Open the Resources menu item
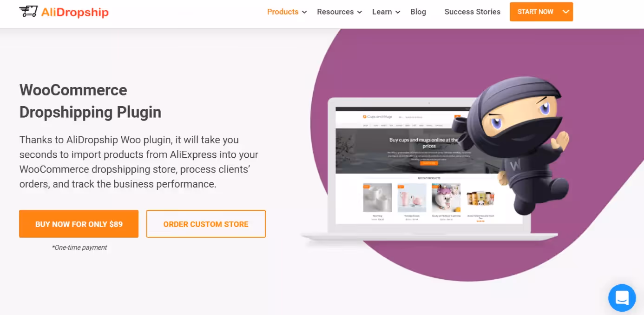 click(x=335, y=12)
